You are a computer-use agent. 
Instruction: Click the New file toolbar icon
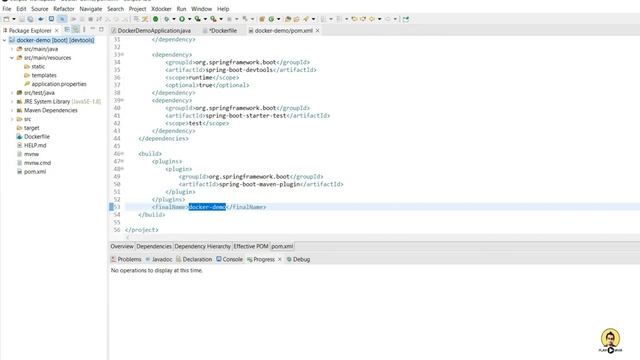click(6, 19)
